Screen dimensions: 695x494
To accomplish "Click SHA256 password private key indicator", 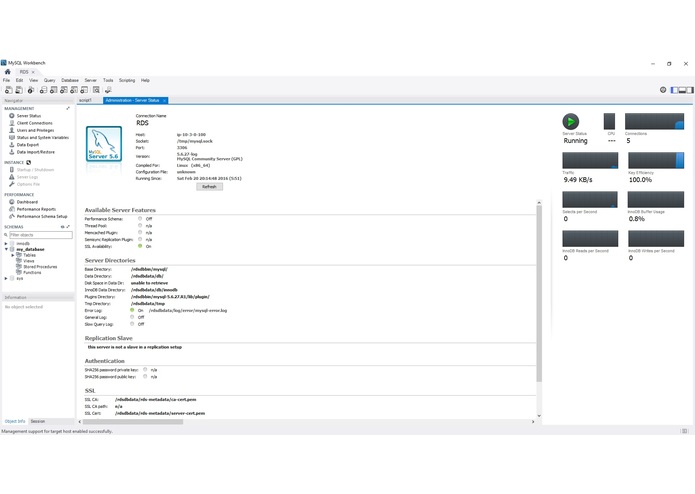I will pos(145,370).
